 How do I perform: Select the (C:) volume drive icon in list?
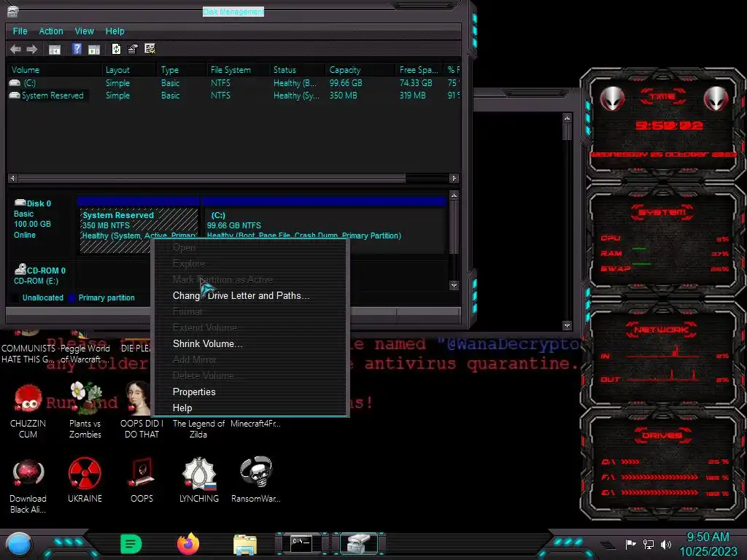click(x=15, y=83)
